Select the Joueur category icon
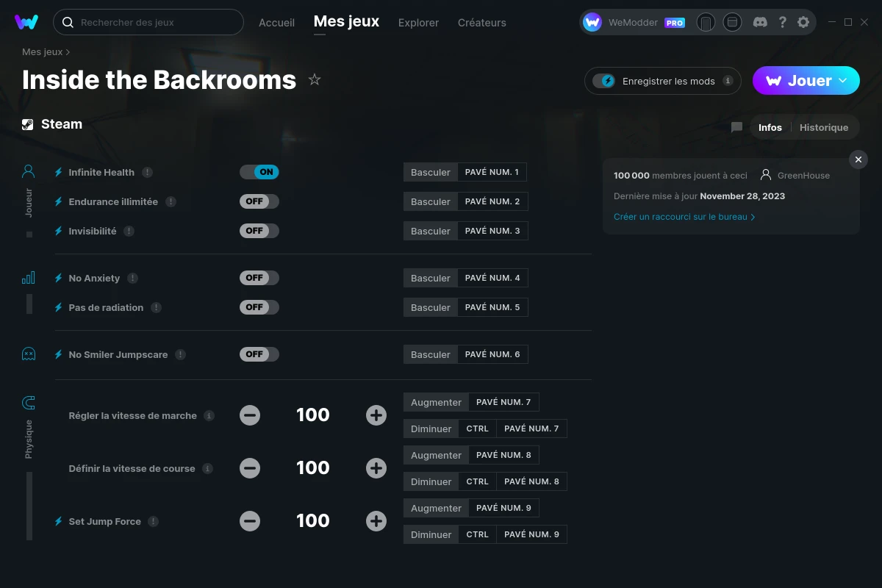 [29, 172]
